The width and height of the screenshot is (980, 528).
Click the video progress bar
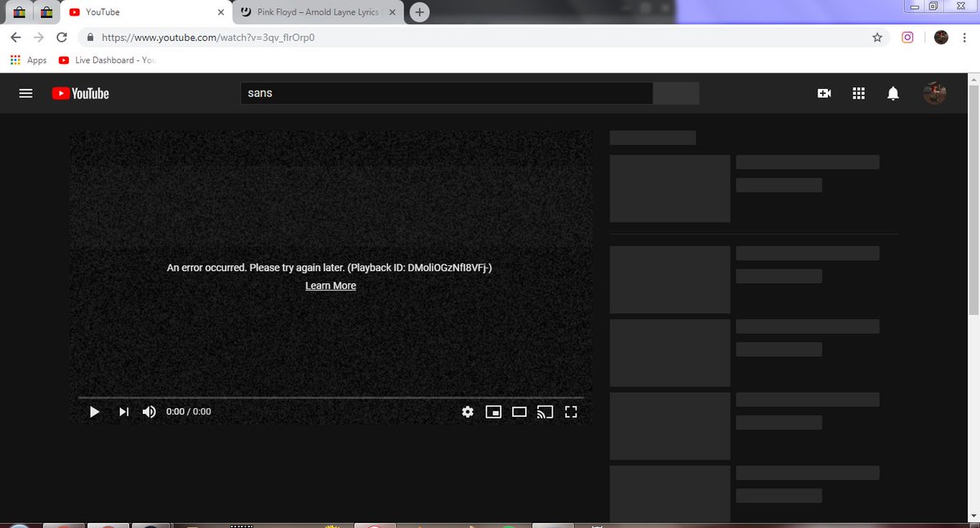click(x=331, y=397)
